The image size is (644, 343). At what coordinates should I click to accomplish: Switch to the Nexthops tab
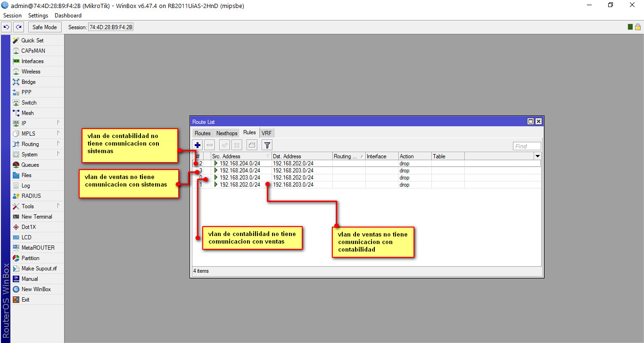(227, 133)
